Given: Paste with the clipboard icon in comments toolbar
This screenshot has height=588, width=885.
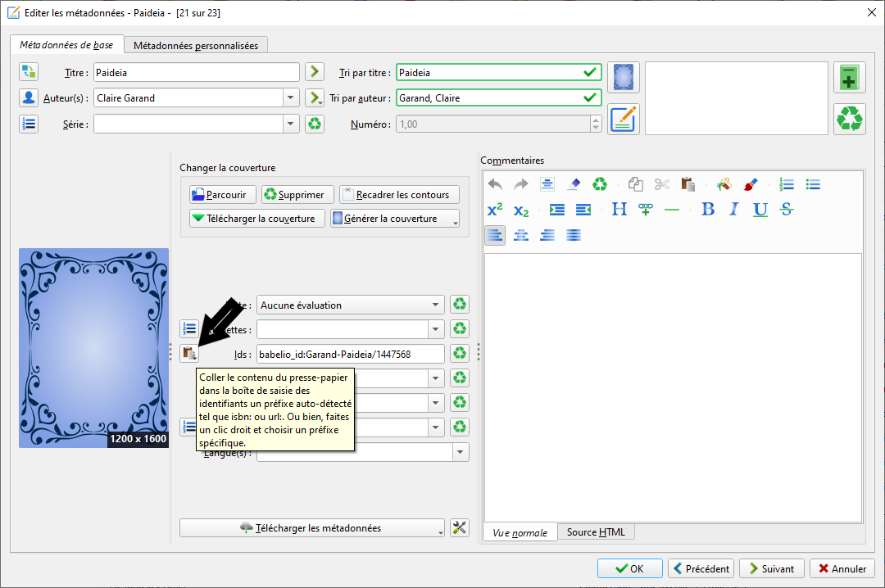Looking at the screenshot, I should click(688, 184).
